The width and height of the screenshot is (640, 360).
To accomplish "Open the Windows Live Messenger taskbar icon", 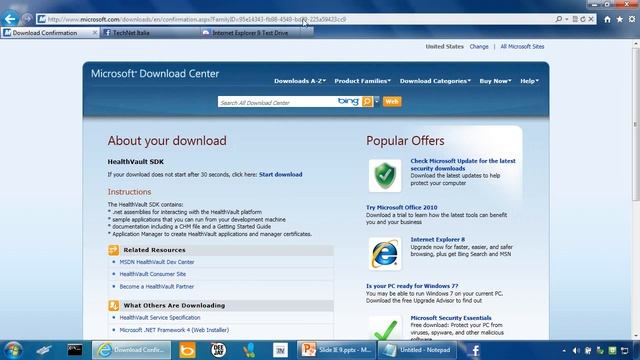I will point(249,350).
